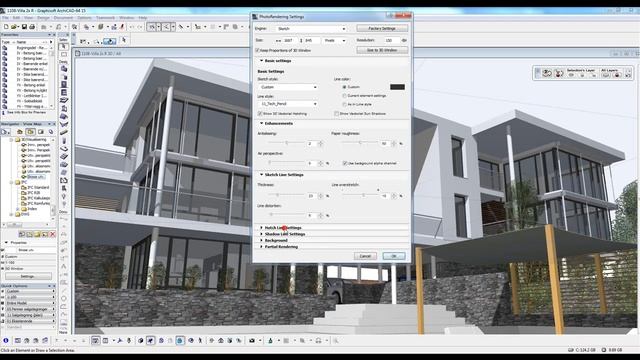The image size is (640, 360).
Task: Click Cancel in PhotoRendering Settings dialog
Action: pos(365,256)
